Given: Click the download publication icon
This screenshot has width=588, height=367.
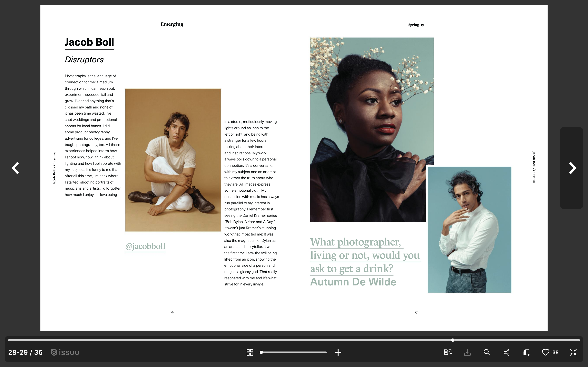Looking at the screenshot, I should coord(467,352).
